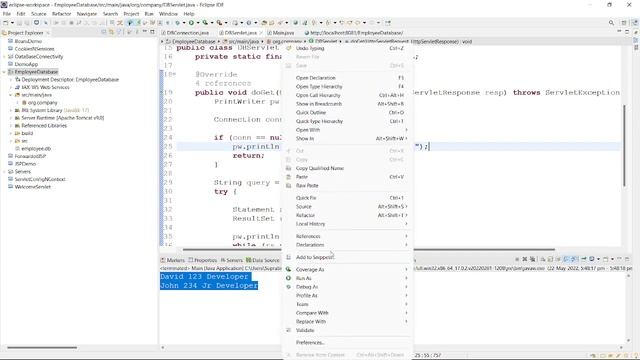Click the Remove All Terminated Launches icon in the Console
640x360 pixels.
(x=532, y=259)
